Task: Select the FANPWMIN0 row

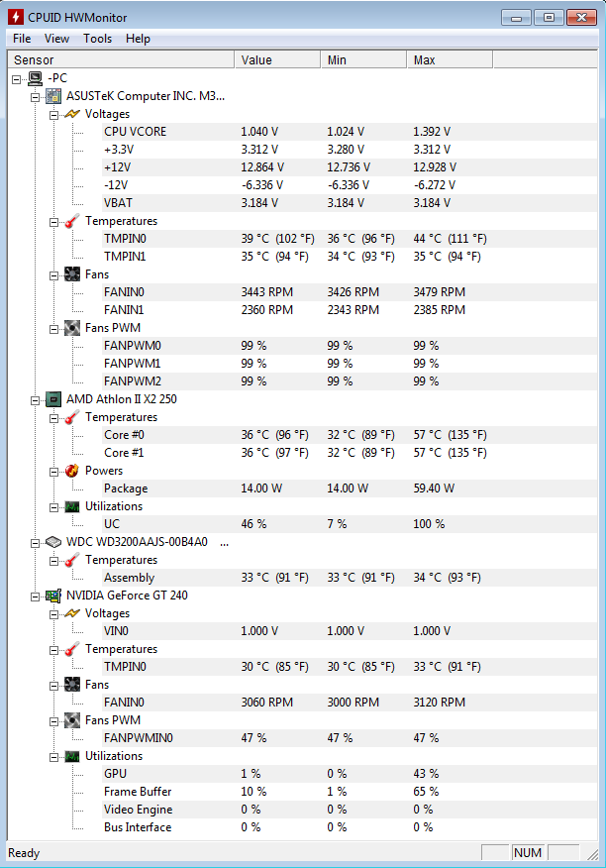Action: pos(350,738)
